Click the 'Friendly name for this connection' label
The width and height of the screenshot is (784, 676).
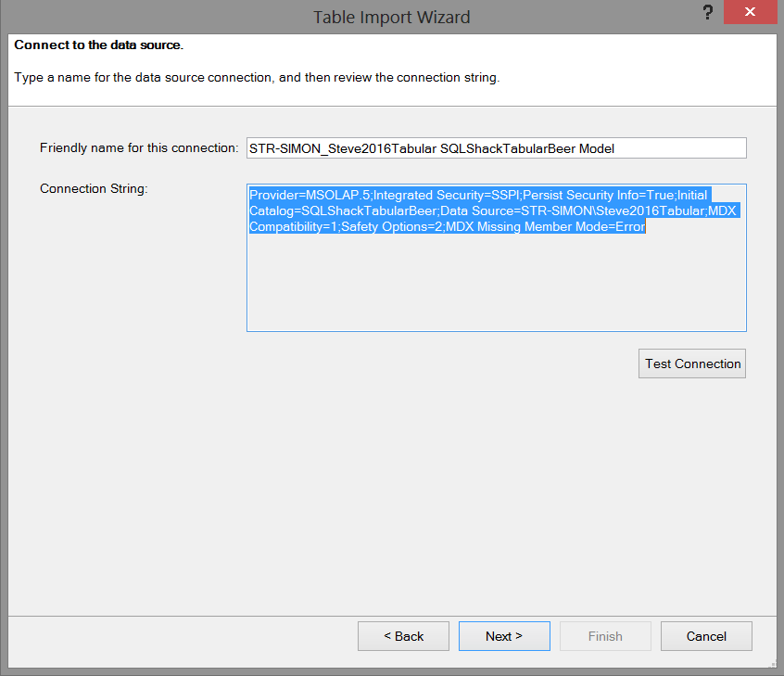tap(139, 148)
